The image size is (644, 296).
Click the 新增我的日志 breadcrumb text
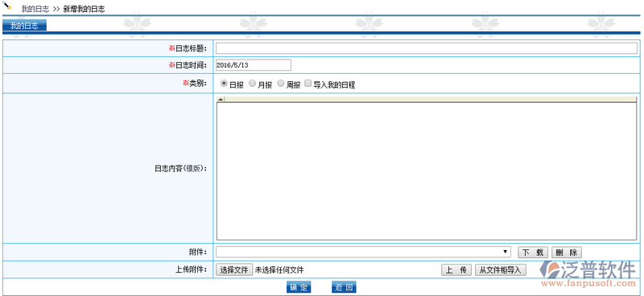coord(84,9)
